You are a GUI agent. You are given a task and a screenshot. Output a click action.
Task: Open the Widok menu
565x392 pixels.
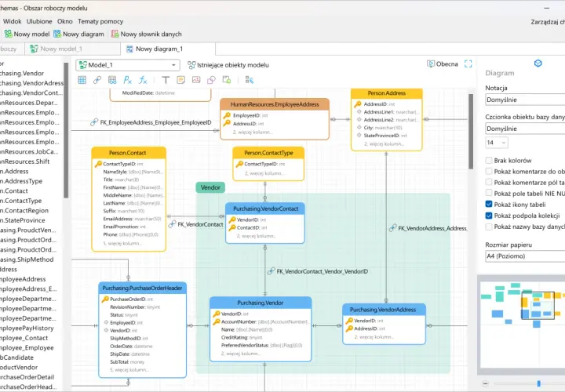coord(13,22)
